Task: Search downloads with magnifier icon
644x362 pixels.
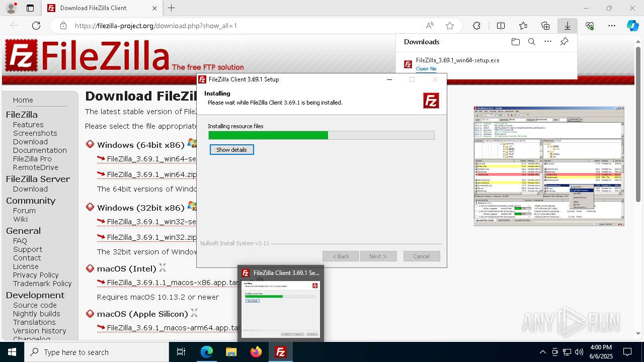Action: pos(532,42)
